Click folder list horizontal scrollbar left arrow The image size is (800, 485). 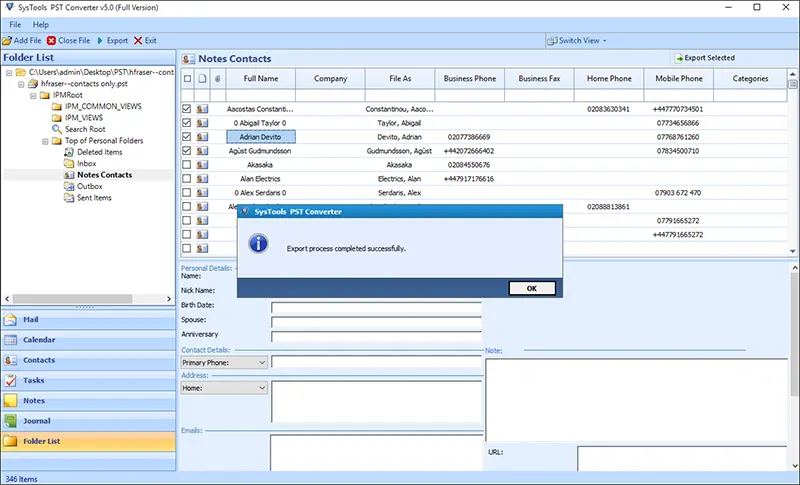click(7, 299)
